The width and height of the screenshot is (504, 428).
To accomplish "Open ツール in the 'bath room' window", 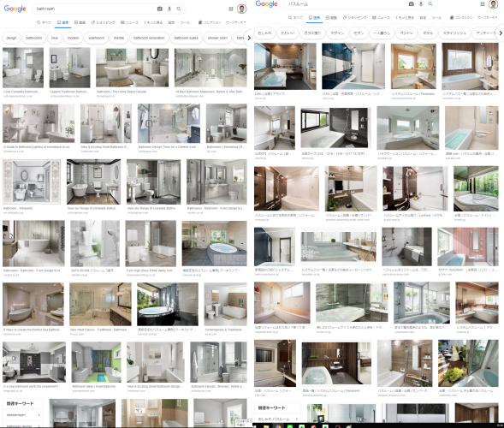I will pyautogui.click(x=185, y=22).
